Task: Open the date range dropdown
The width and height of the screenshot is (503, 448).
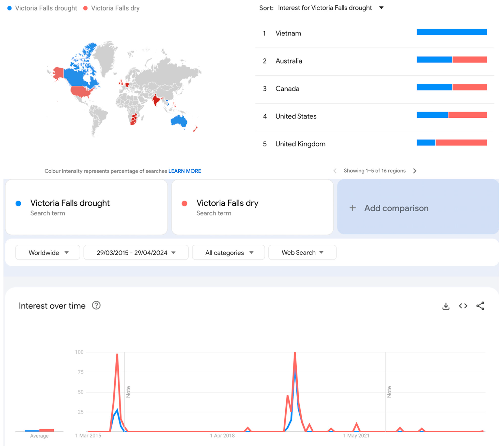Action: pos(136,253)
